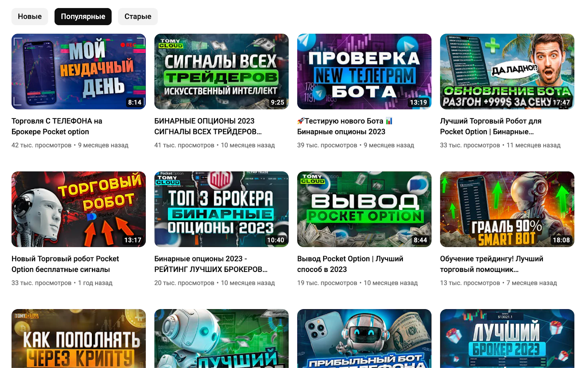Click the text 42 тыс. просмотров • 9 месяцев назад
Image resolution: width=588 pixels, height=368 pixels.
pyautogui.click(x=70, y=145)
